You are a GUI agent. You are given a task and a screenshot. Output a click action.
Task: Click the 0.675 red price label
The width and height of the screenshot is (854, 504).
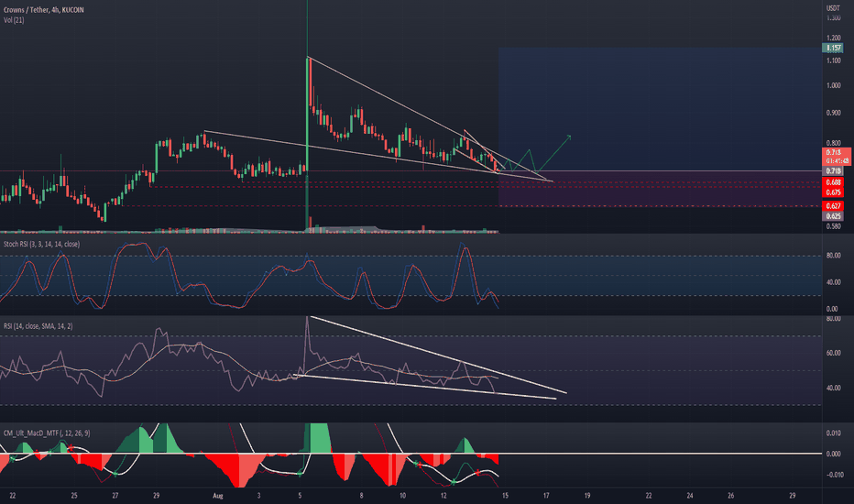pos(833,192)
